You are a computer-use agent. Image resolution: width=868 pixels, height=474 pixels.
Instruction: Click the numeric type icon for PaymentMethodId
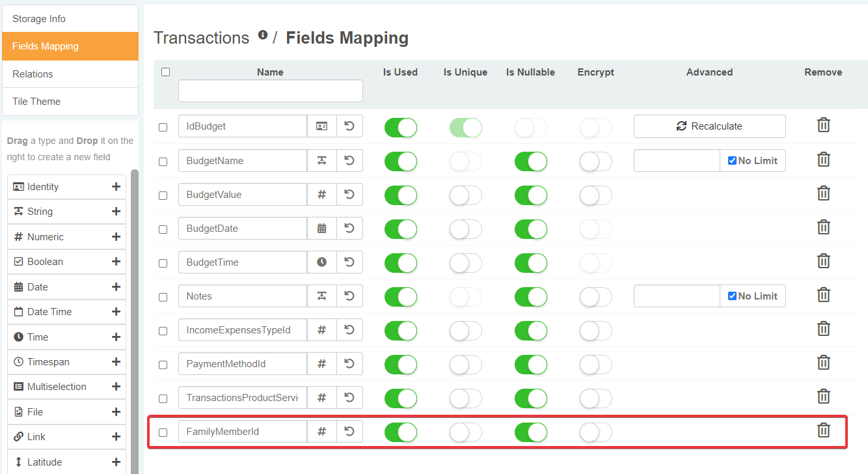tap(321, 364)
